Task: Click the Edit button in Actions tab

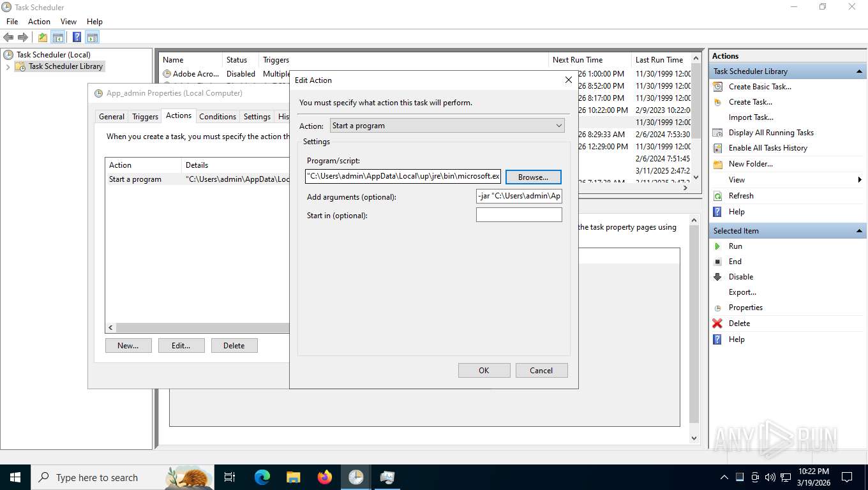Action: tap(181, 345)
